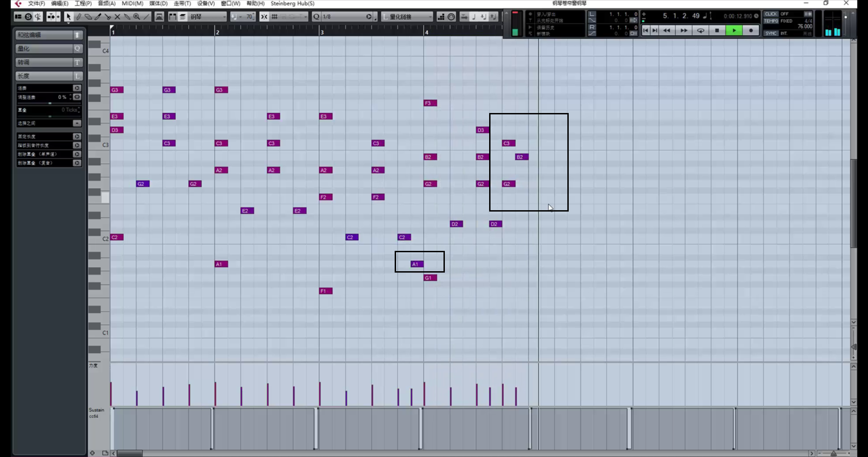Viewport: 868px width, 457px height.
Task: Open the controller lane 力度 selector
Action: [94, 366]
